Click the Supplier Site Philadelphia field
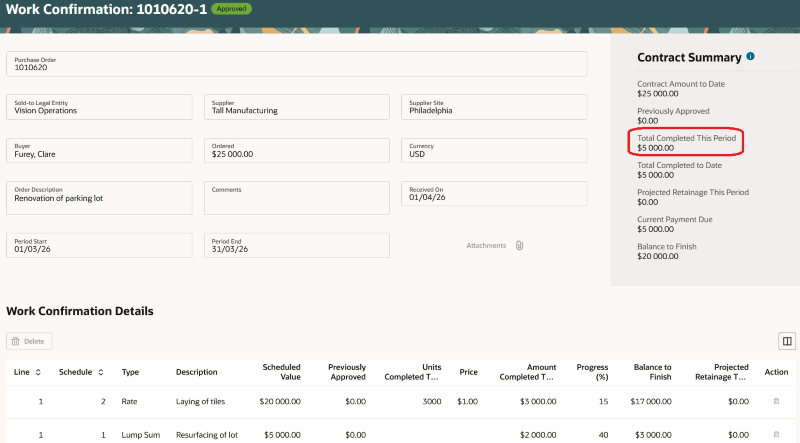 494,107
